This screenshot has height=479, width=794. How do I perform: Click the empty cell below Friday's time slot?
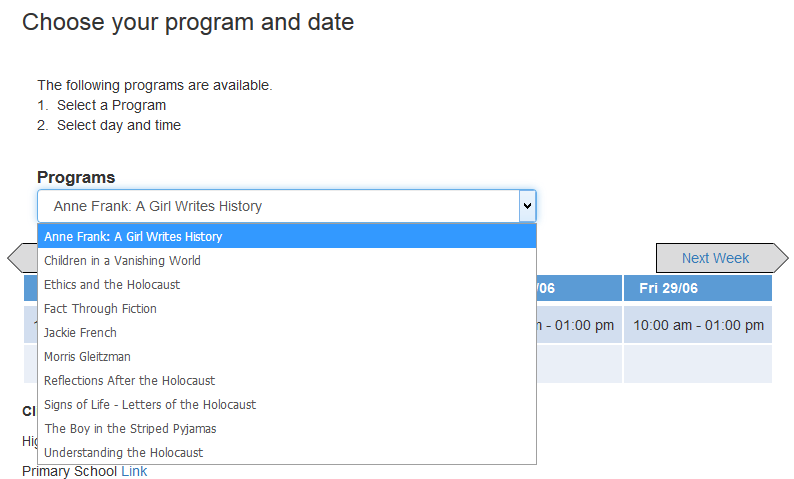point(698,364)
